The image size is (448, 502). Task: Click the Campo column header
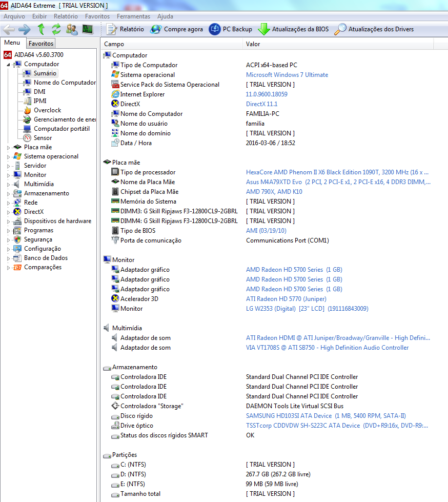(172, 44)
